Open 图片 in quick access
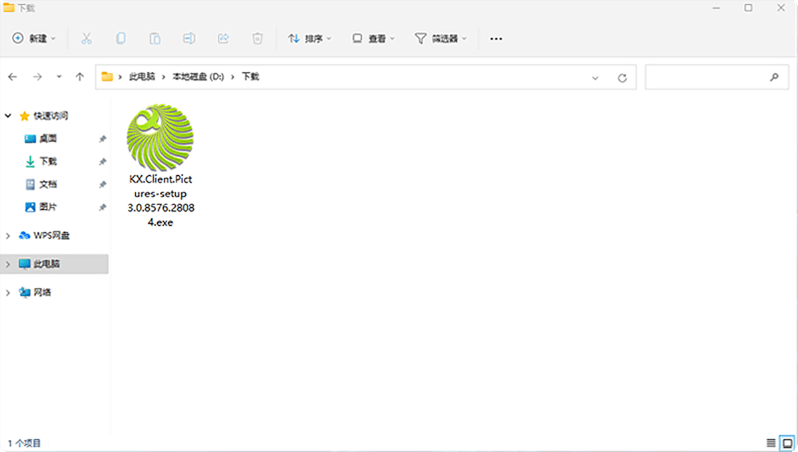Image resolution: width=798 pixels, height=452 pixels. [x=48, y=207]
